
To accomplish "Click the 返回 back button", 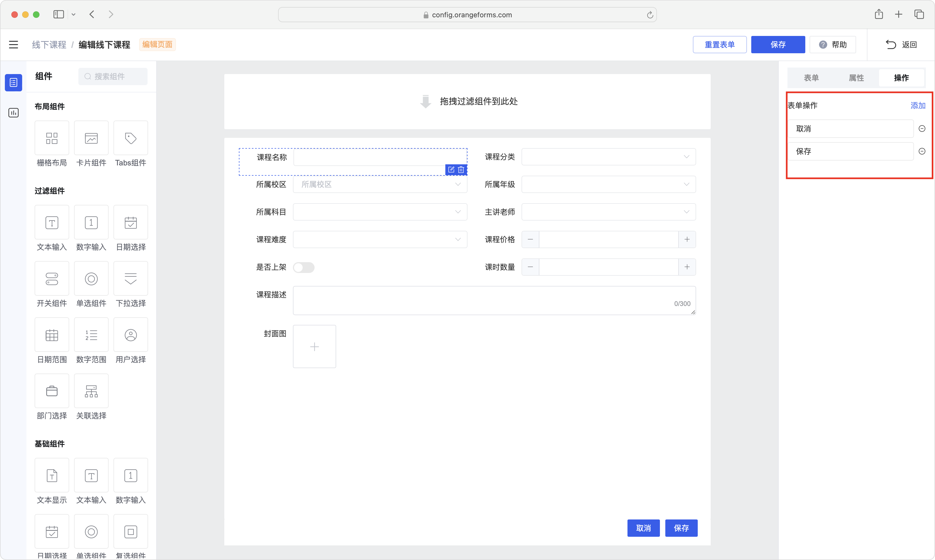I will pos(901,45).
